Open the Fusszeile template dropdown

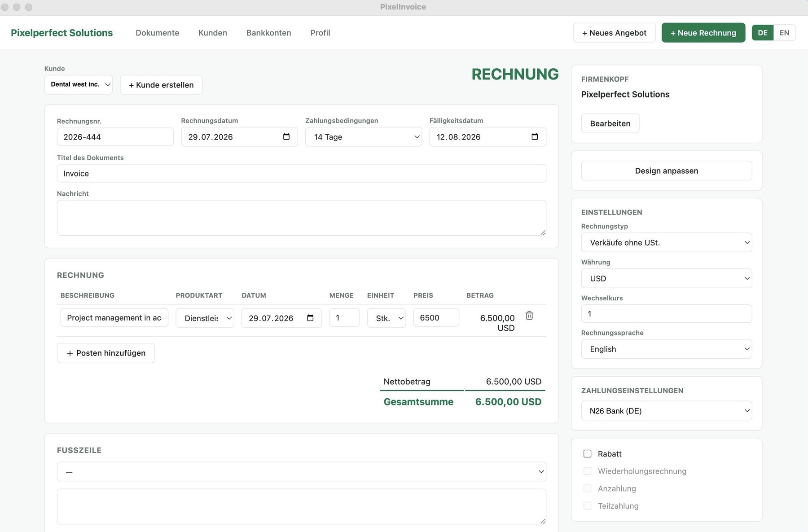tap(302, 471)
